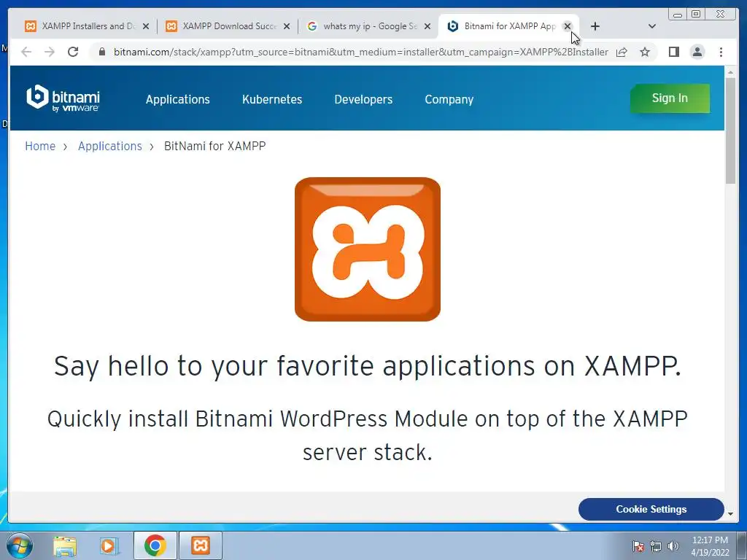
Task: Click scrollbar up arrow
Action: pos(730,72)
